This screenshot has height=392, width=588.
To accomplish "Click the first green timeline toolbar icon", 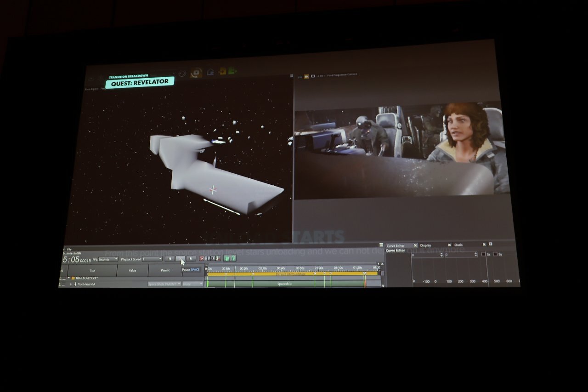I will click(x=226, y=258).
